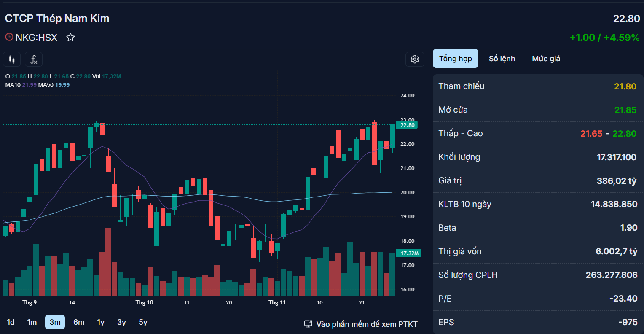Open the Sổ lệnh tab
This screenshot has width=644, height=334.
(x=502, y=59)
